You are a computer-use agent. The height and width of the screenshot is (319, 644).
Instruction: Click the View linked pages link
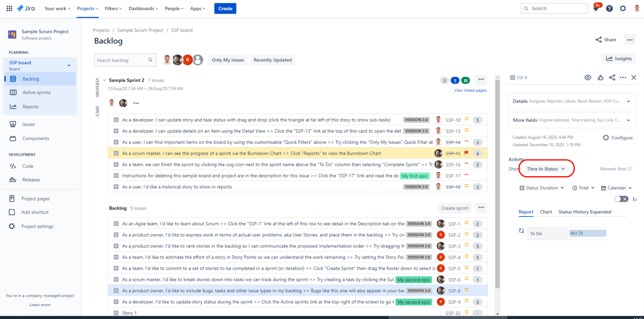click(x=470, y=91)
